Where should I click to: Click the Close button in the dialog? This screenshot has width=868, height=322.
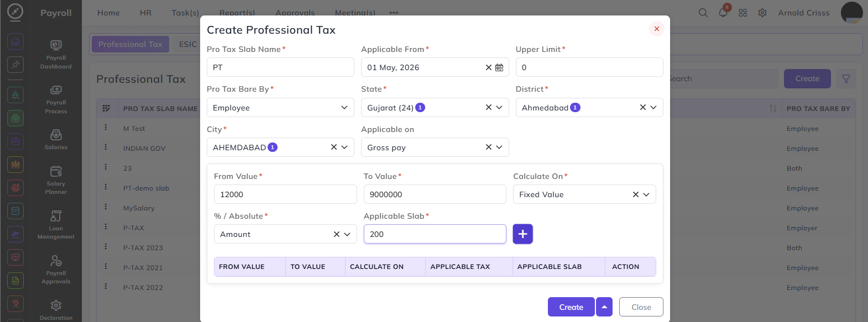[641, 307]
